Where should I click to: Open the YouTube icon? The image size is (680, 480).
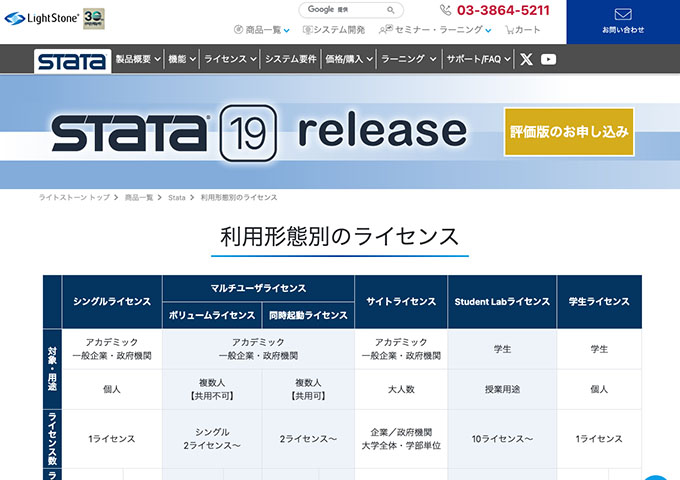click(548, 59)
